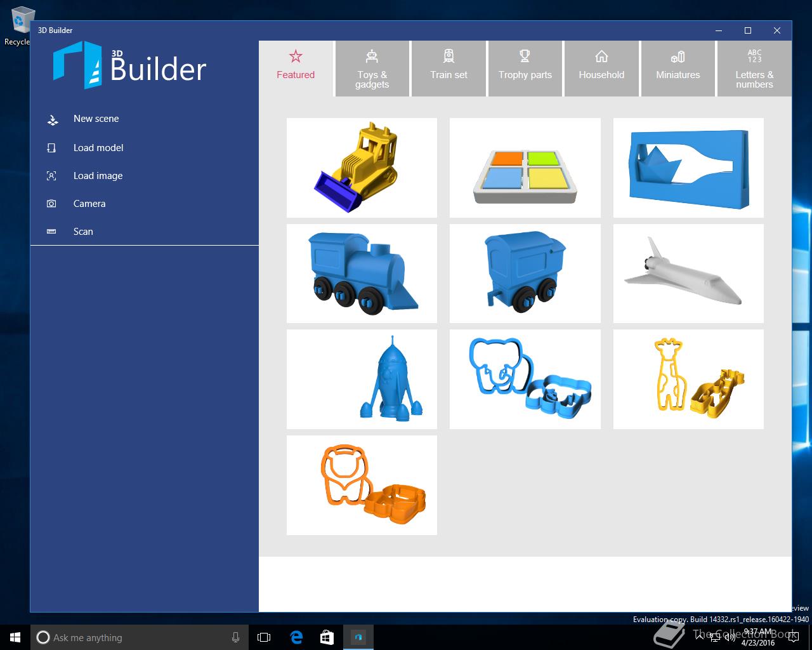
Task: Close the 3D Builder window
Action: 777,30
